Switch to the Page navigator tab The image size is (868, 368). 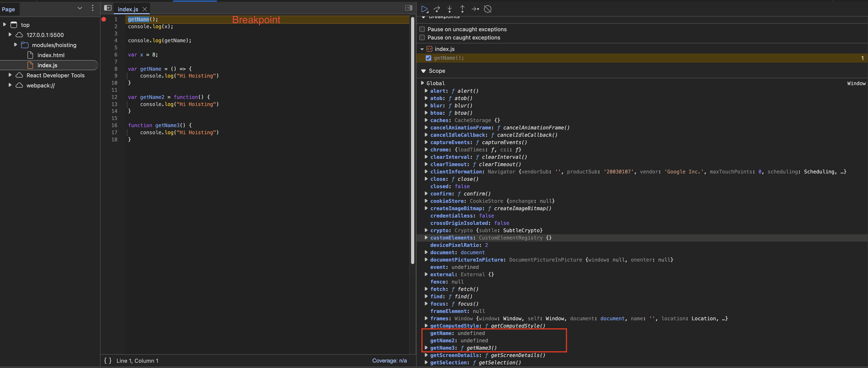(x=8, y=9)
